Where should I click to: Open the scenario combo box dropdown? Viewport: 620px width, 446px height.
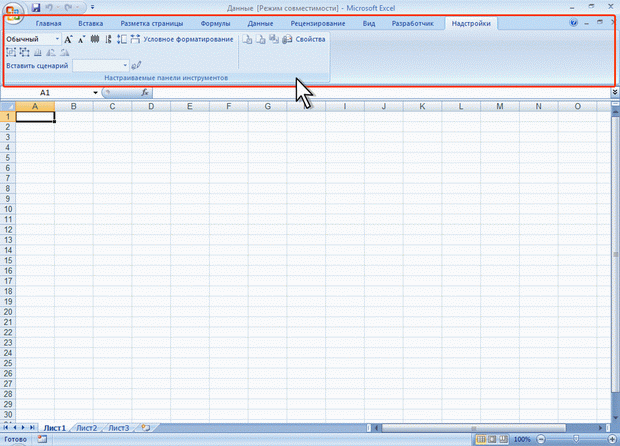(x=125, y=66)
